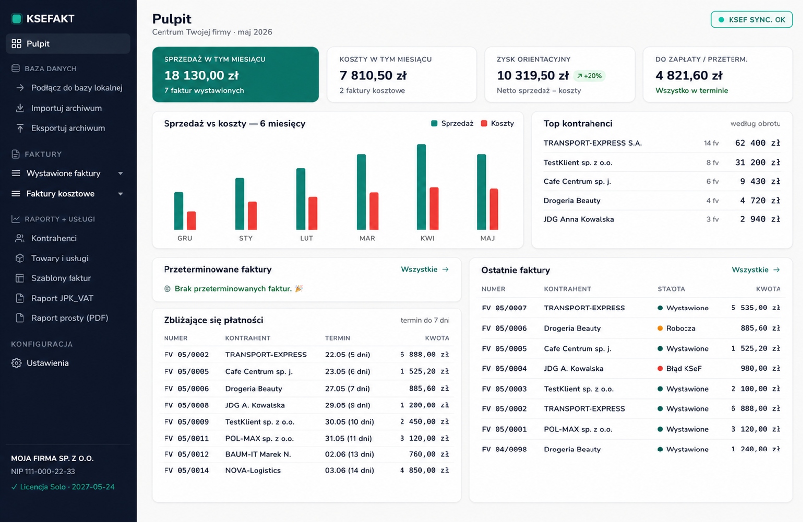This screenshot has width=812, height=528.
Task: Click the download icon beside Importuj archiwum
Action: (x=20, y=108)
